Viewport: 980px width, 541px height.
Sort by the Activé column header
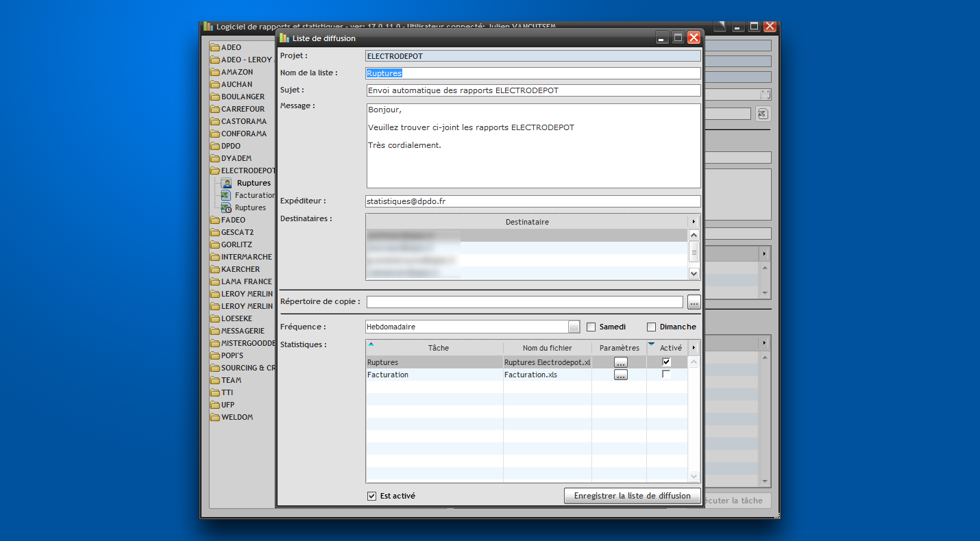667,348
